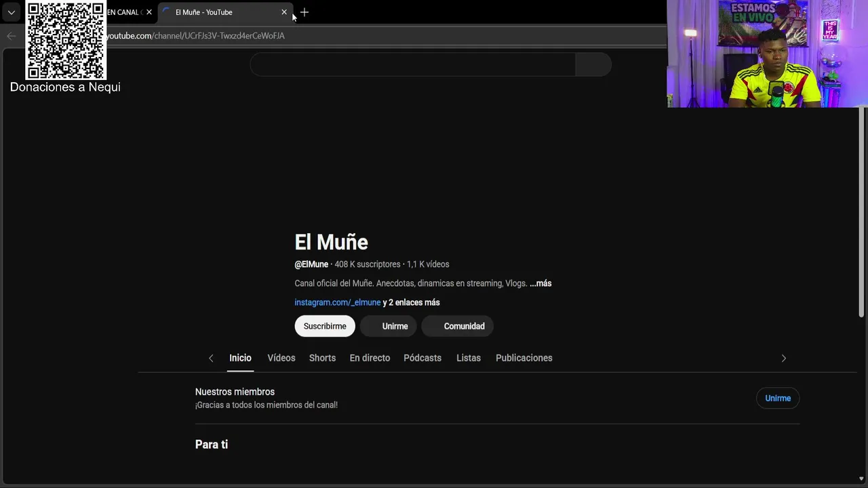Image resolution: width=868 pixels, height=488 pixels.
Task: Click the Nuestros miembros heading
Action: pyautogui.click(x=235, y=392)
